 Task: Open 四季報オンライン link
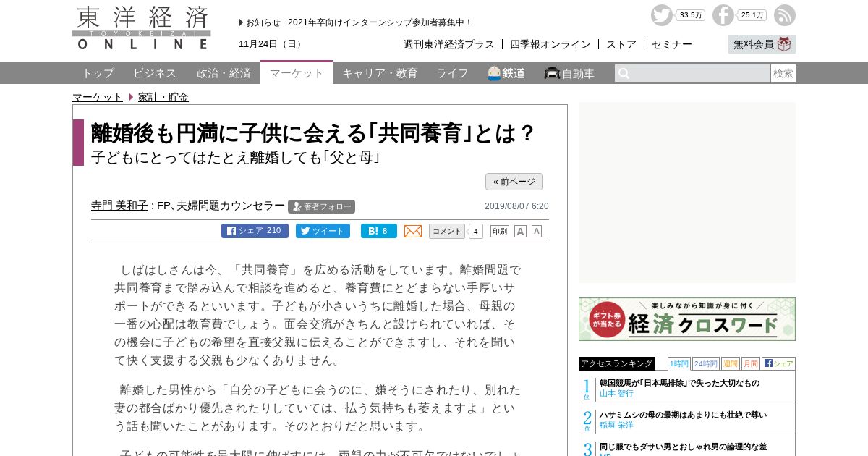(550, 44)
